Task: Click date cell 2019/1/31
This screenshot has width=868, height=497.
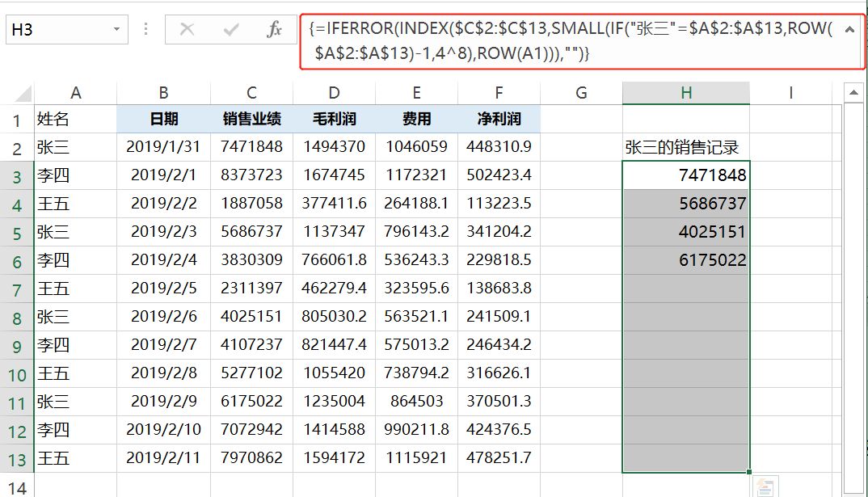Action: [x=163, y=147]
